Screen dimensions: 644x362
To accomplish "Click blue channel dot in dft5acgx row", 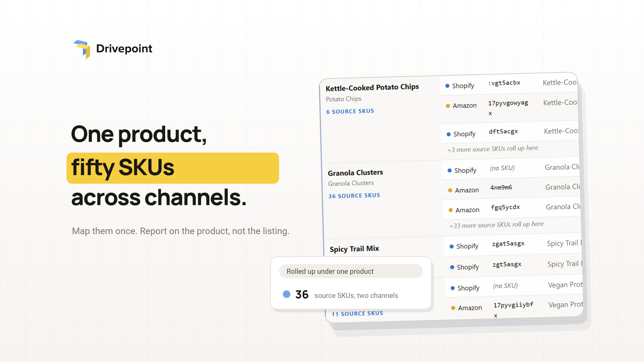I will point(449,134).
